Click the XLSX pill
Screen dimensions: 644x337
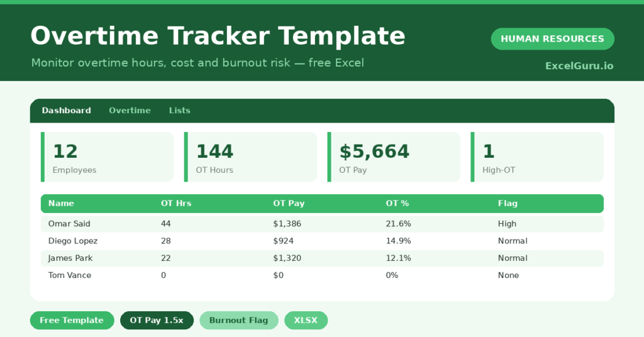tap(306, 320)
